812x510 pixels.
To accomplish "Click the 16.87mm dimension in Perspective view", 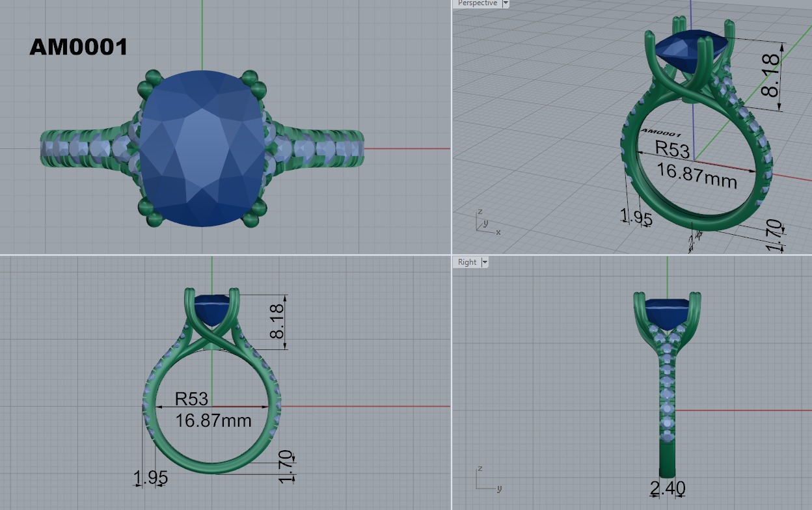I will (697, 176).
